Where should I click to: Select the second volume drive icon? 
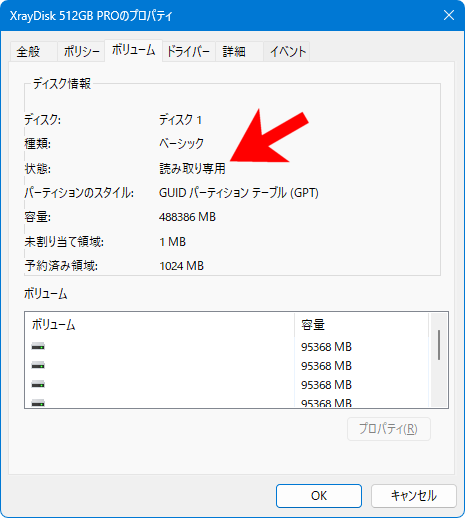[x=38, y=366]
